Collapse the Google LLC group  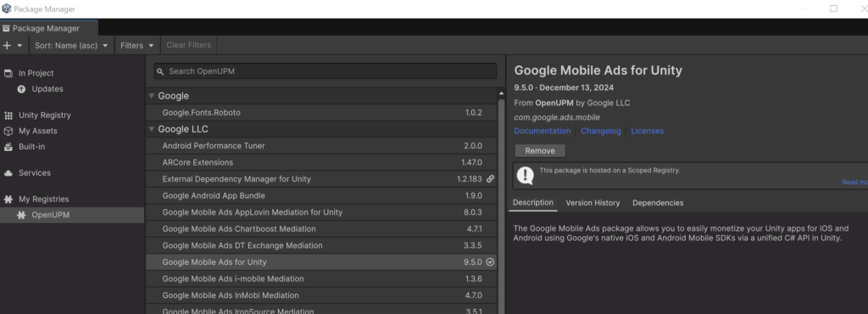tap(152, 129)
